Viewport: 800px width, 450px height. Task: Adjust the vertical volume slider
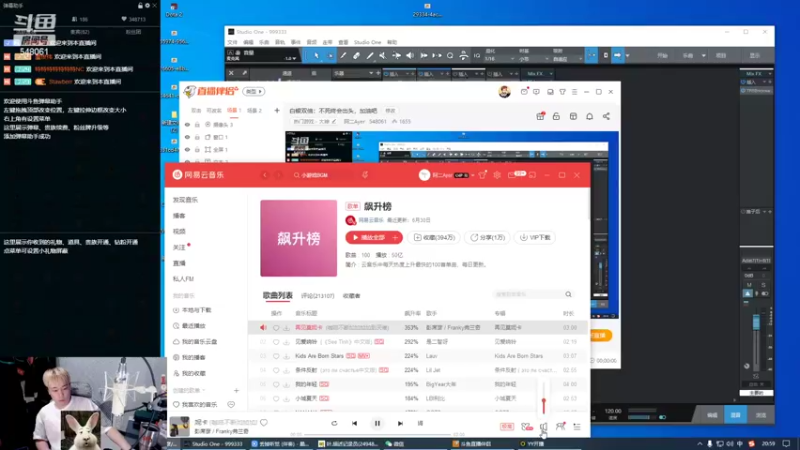point(544,398)
